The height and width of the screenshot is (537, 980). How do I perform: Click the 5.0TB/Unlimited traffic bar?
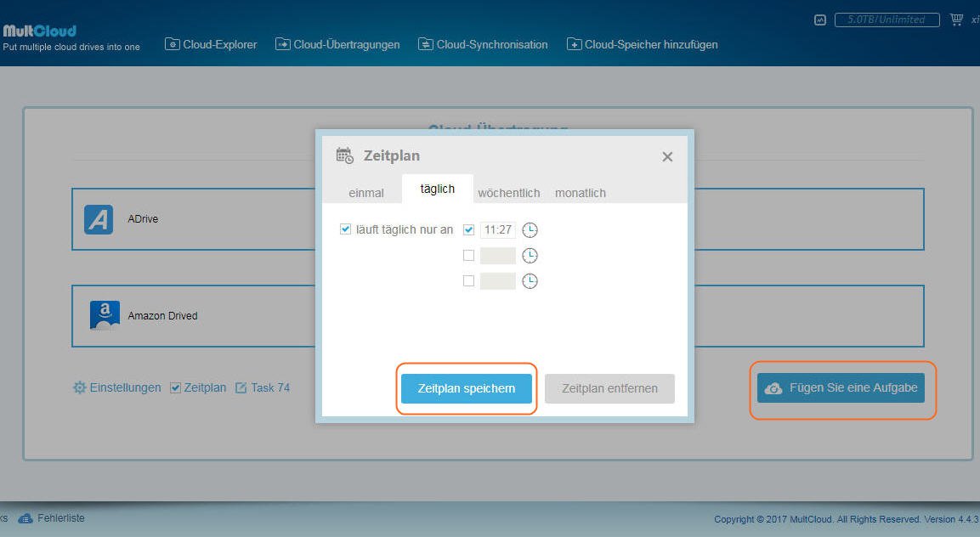(887, 20)
